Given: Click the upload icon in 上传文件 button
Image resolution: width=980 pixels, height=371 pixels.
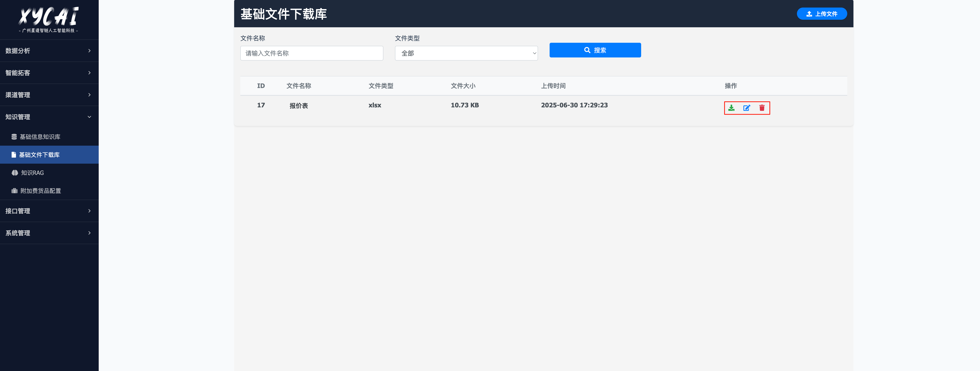Looking at the screenshot, I should pyautogui.click(x=809, y=14).
